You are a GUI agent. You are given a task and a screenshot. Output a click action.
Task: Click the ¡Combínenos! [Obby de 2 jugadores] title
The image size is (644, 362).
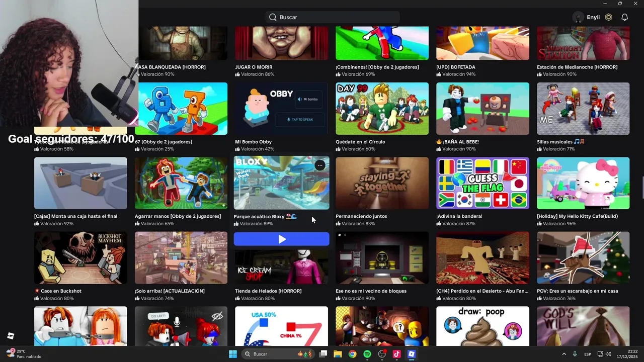(377, 67)
